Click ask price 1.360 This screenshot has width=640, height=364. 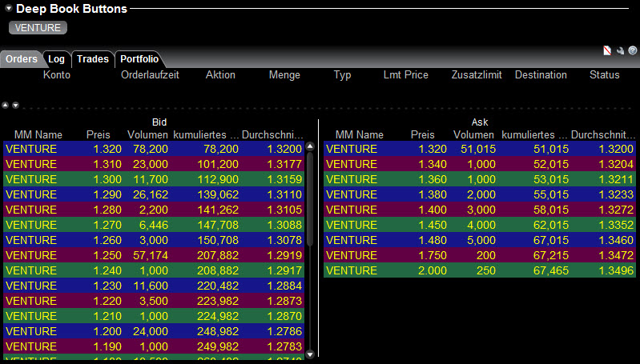click(433, 179)
